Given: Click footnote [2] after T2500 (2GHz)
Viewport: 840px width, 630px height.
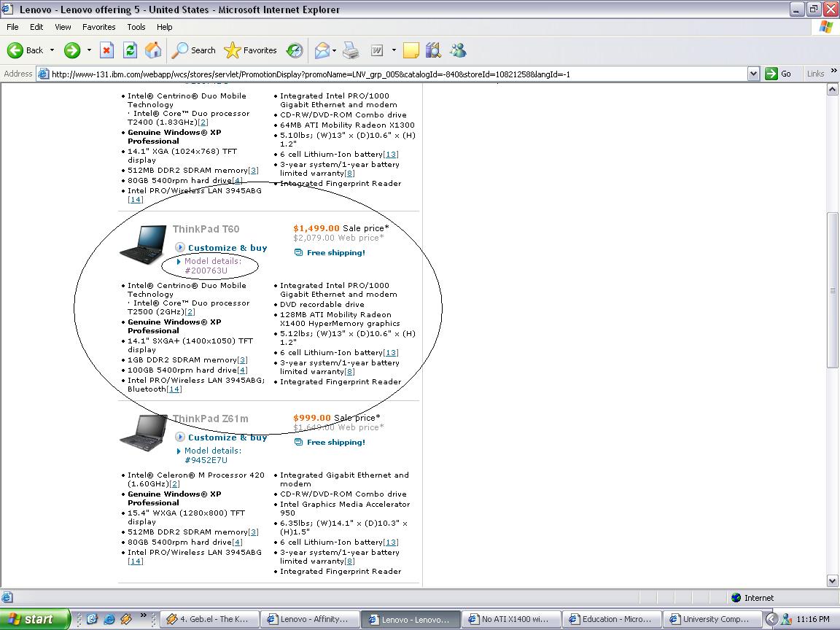Looking at the screenshot, I should pyautogui.click(x=190, y=312).
